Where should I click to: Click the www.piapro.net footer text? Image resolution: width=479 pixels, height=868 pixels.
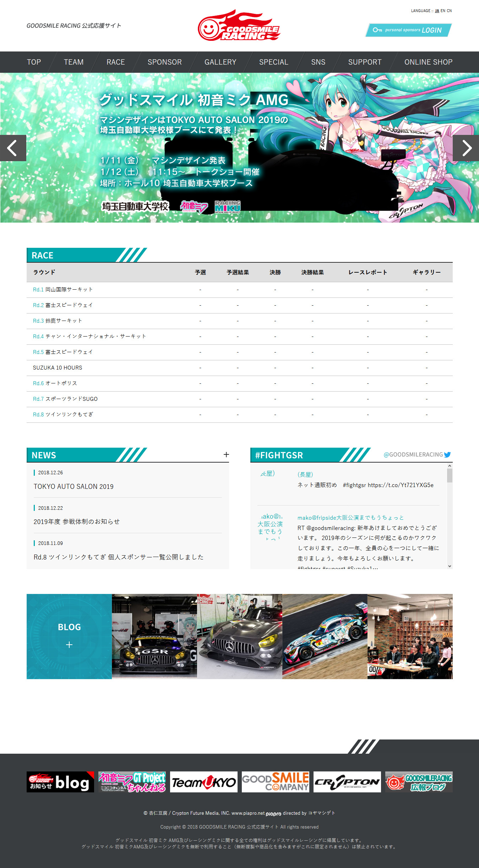[248, 813]
